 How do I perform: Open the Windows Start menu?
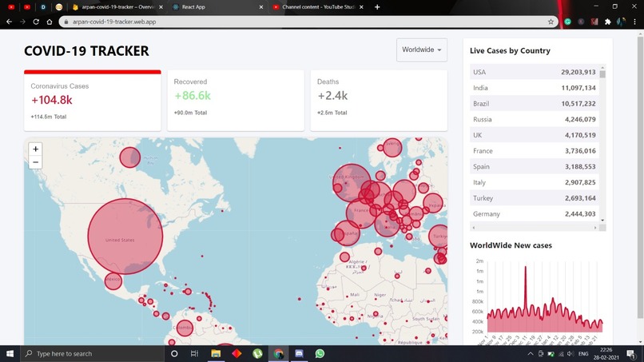(10, 353)
